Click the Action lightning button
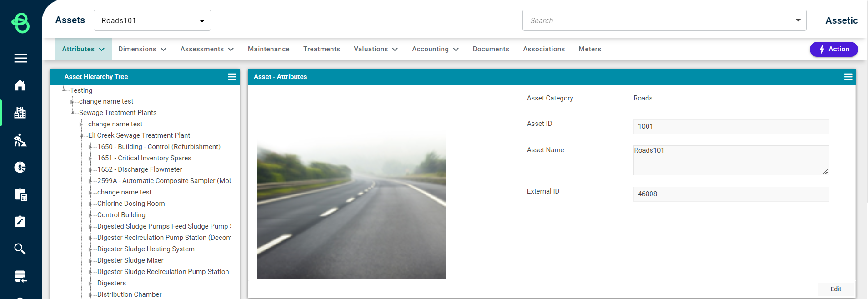This screenshot has width=868, height=299. point(833,49)
